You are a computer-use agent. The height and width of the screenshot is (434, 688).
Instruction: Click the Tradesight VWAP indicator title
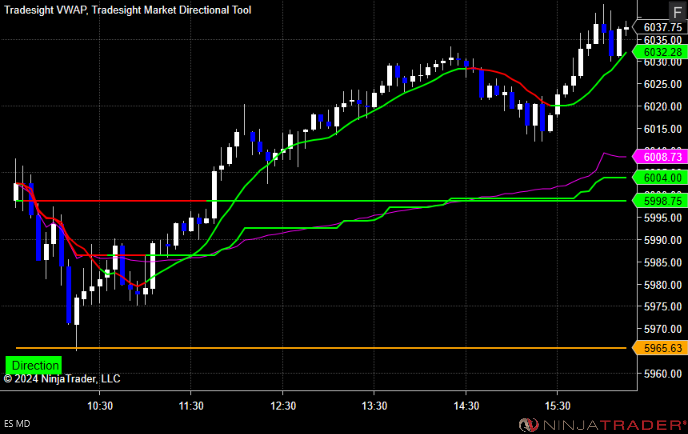pos(46,10)
